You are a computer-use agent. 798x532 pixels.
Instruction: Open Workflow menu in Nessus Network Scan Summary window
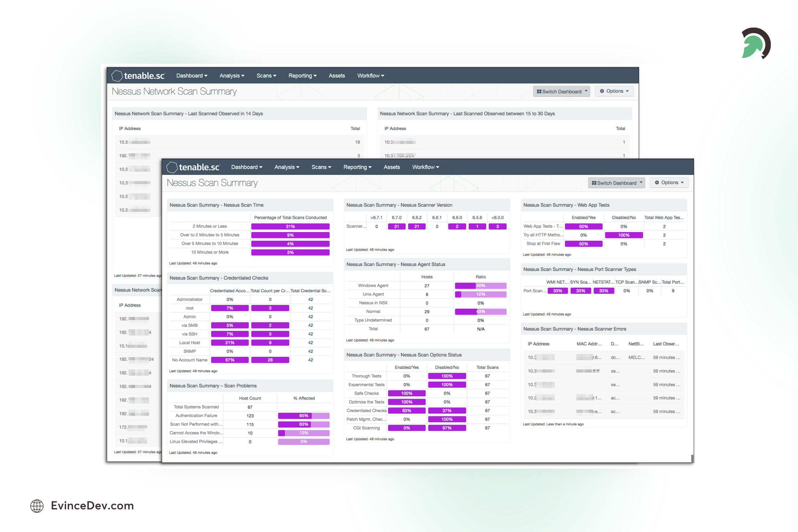pos(370,76)
